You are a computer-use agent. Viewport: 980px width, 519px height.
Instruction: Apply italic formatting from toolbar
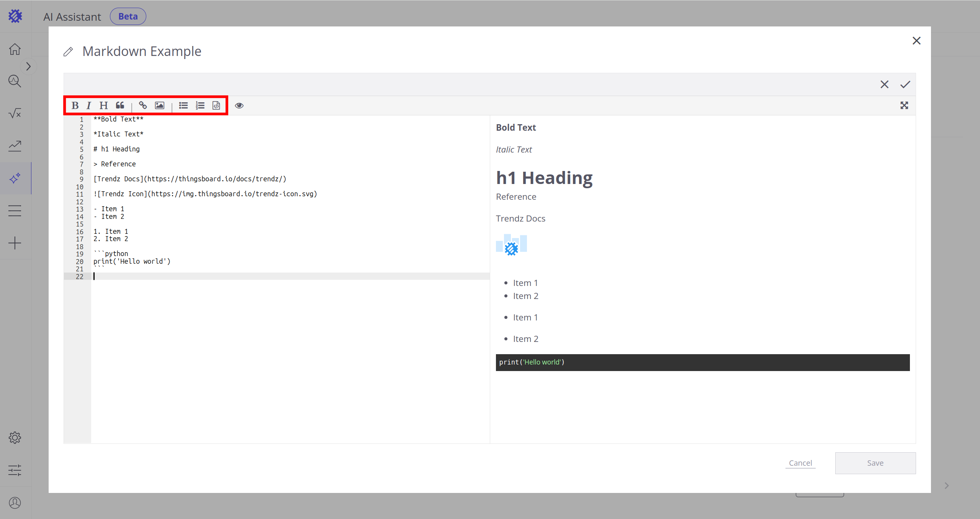[89, 105]
